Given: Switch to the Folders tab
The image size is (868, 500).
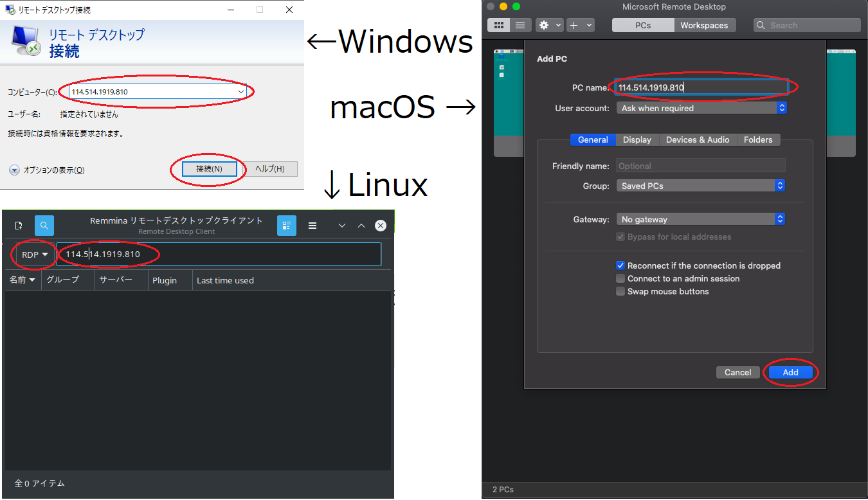Looking at the screenshot, I should click(x=758, y=139).
